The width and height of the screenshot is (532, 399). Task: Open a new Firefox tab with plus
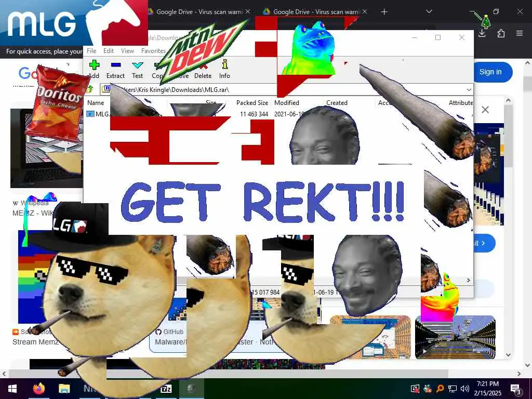tap(384, 12)
